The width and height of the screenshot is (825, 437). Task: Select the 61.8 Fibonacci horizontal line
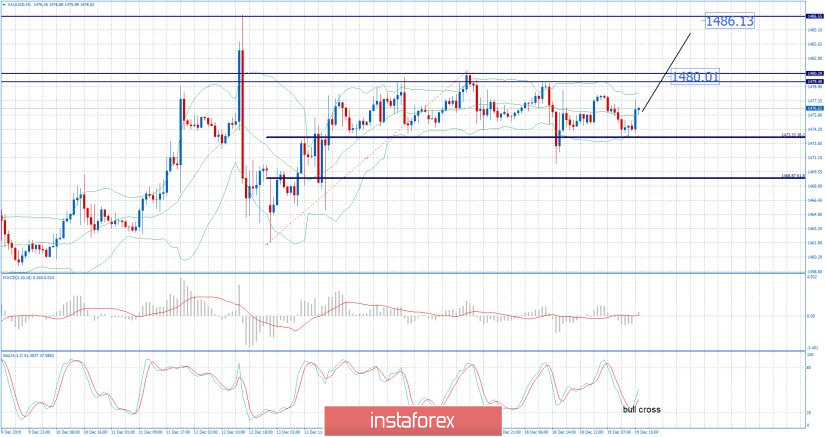[536, 178]
